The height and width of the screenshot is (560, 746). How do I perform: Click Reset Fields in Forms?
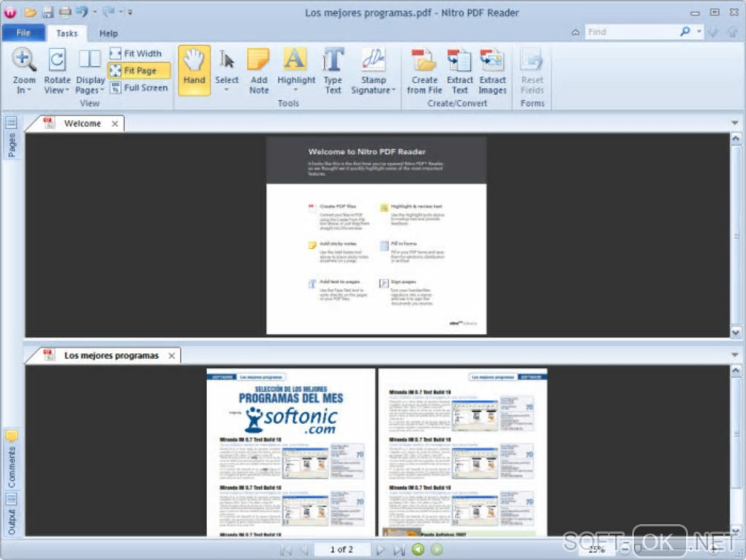[532, 71]
